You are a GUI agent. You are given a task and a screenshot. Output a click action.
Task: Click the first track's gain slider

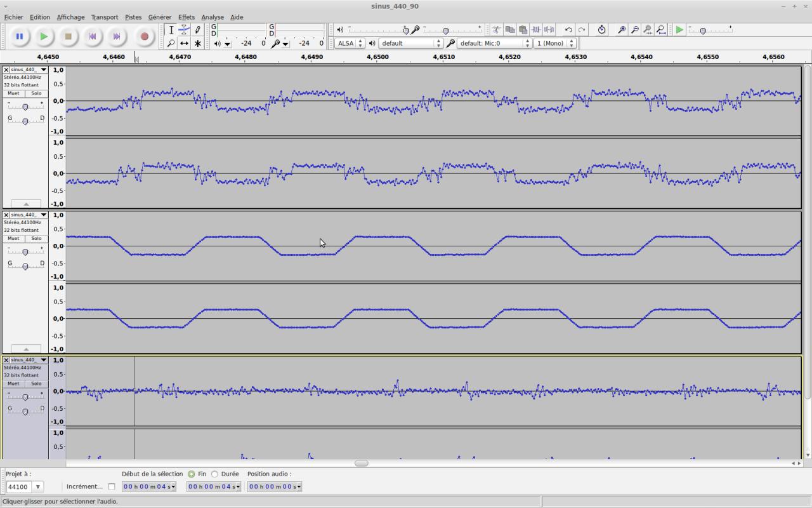(25, 107)
